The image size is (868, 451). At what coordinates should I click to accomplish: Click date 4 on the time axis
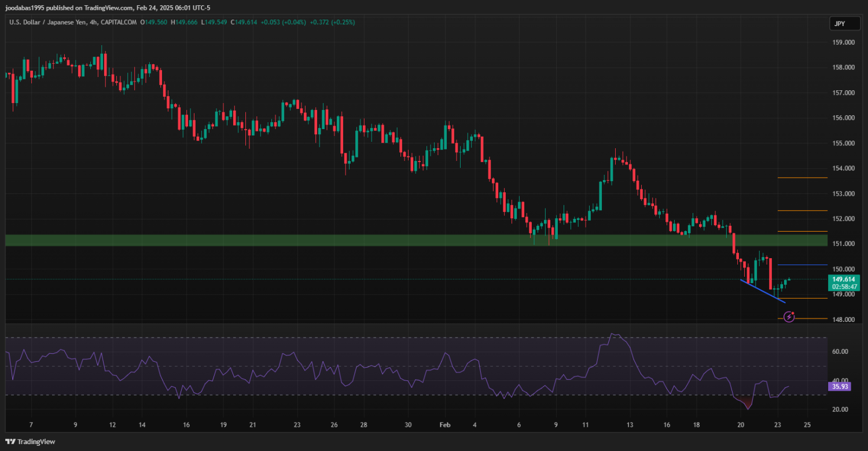(474, 425)
